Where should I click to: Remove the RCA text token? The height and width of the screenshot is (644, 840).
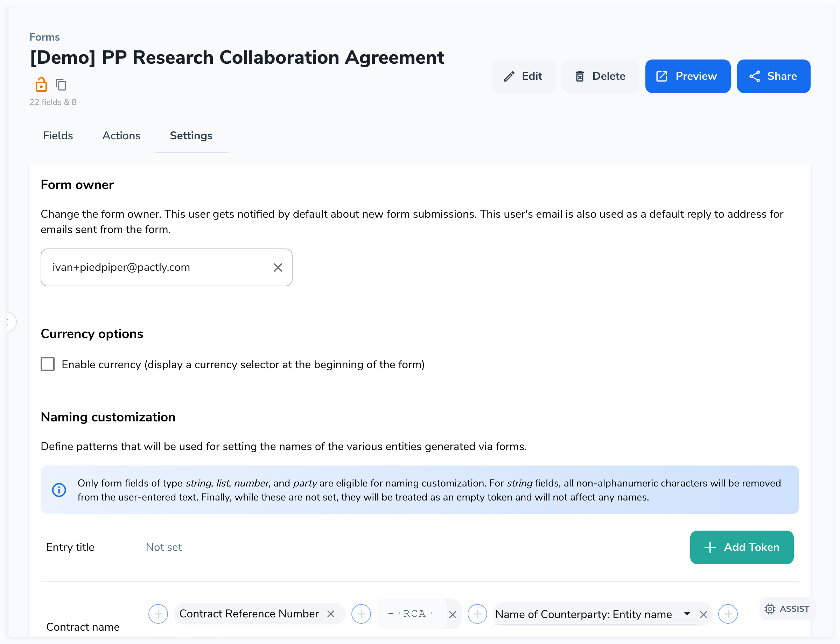(453, 615)
